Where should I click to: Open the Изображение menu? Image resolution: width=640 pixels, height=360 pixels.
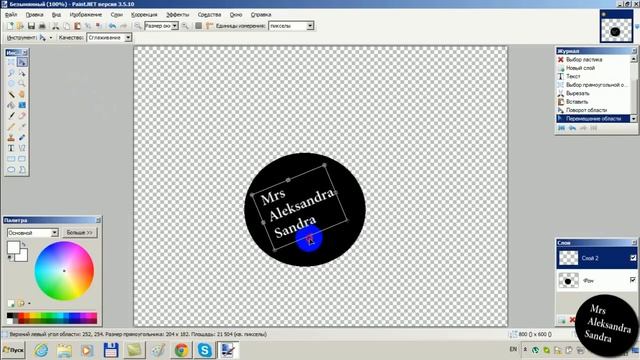tap(86, 15)
